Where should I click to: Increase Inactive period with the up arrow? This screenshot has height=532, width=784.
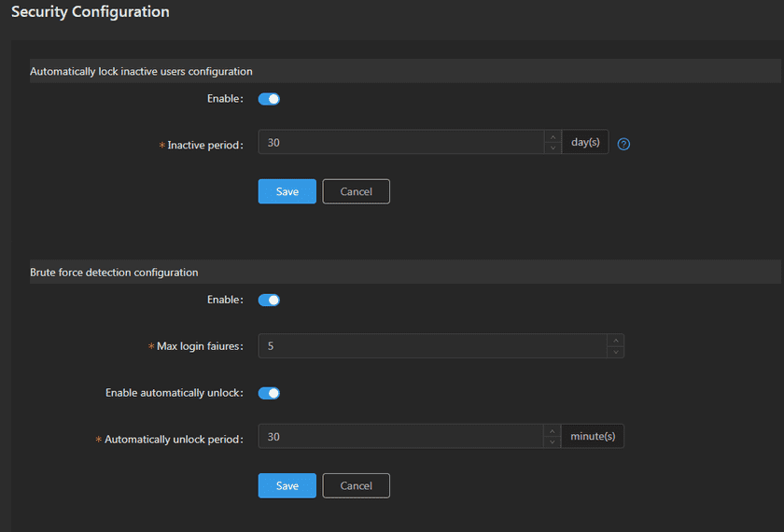553,137
